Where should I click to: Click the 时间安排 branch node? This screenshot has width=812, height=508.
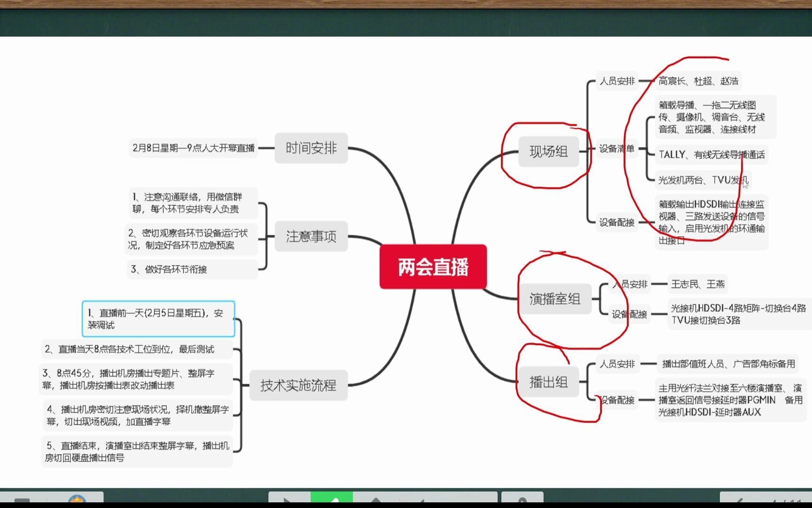point(311,148)
